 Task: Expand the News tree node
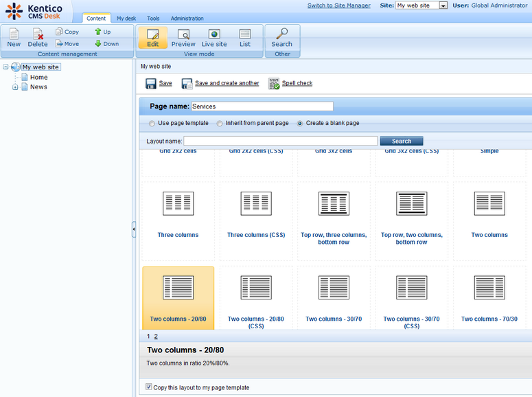(15, 87)
